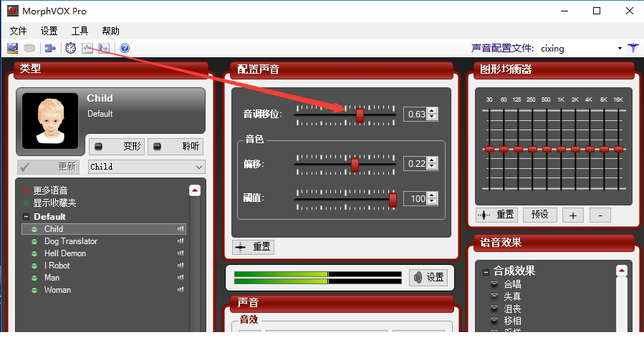The image size is (644, 345).
Task: Click the stopwatch alarm toolbar icon
Action: point(71,48)
